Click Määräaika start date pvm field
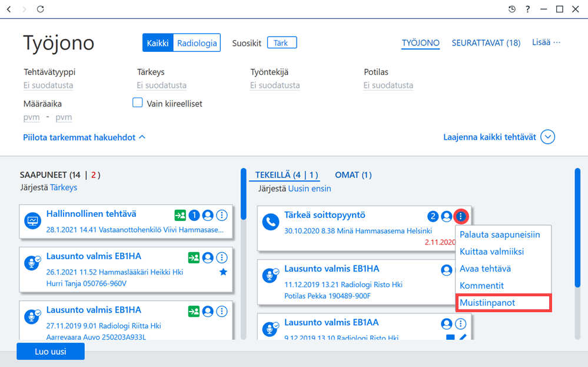Image resolution: width=588 pixels, height=367 pixels. (x=32, y=117)
